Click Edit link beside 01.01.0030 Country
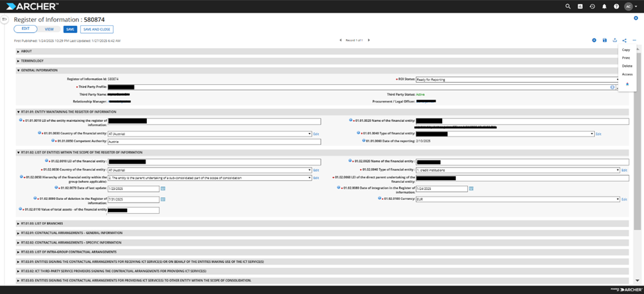This screenshot has height=294, width=644. click(316, 134)
